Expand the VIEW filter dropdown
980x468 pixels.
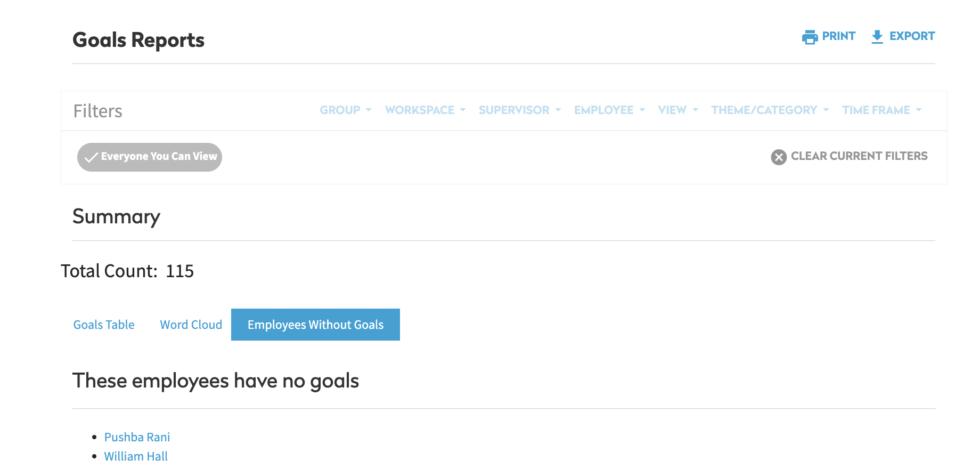click(x=679, y=110)
